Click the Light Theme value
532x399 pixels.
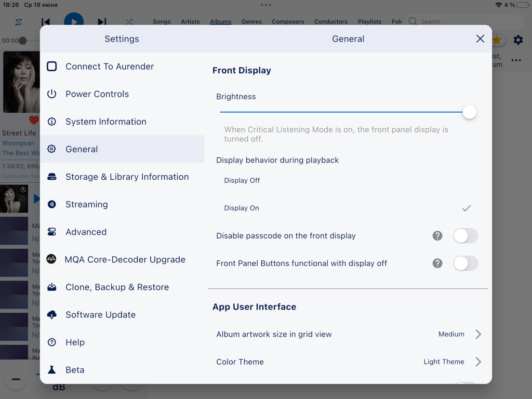click(x=444, y=362)
